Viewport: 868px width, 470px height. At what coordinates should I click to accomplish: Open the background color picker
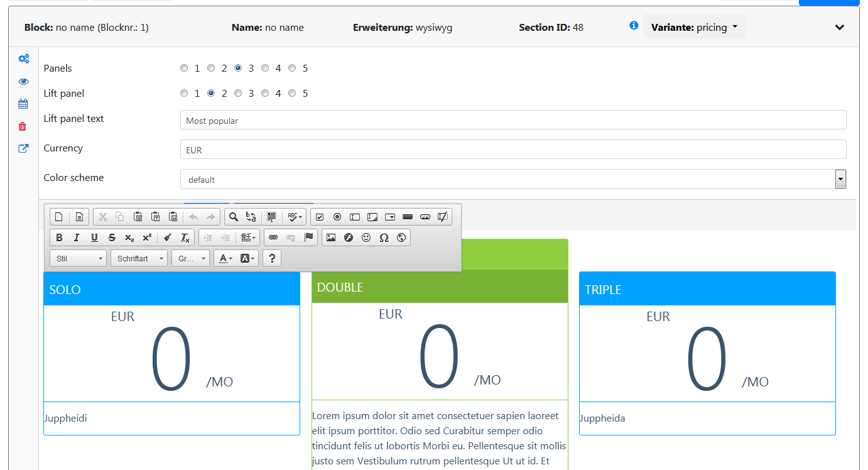(x=249, y=258)
